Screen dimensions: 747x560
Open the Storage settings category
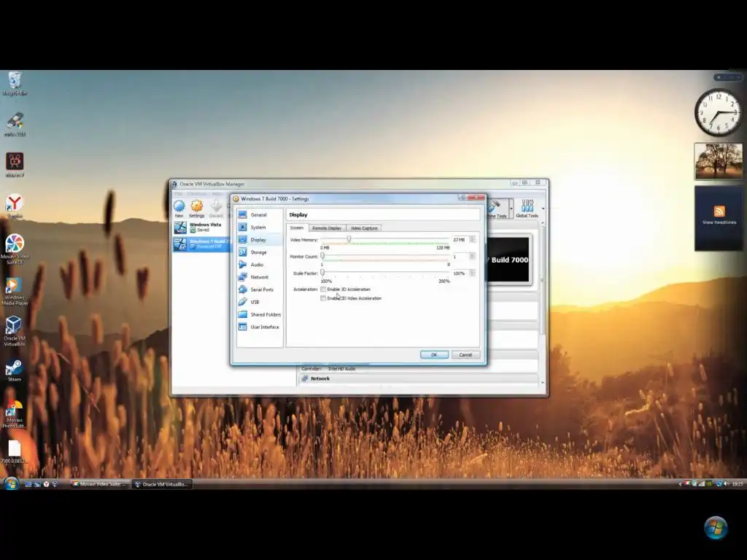click(260, 252)
